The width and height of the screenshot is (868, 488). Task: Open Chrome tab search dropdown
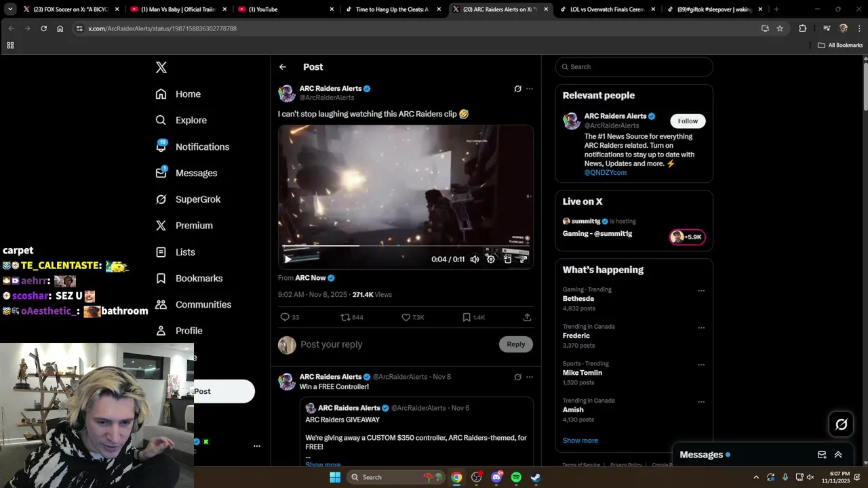pyautogui.click(x=10, y=9)
